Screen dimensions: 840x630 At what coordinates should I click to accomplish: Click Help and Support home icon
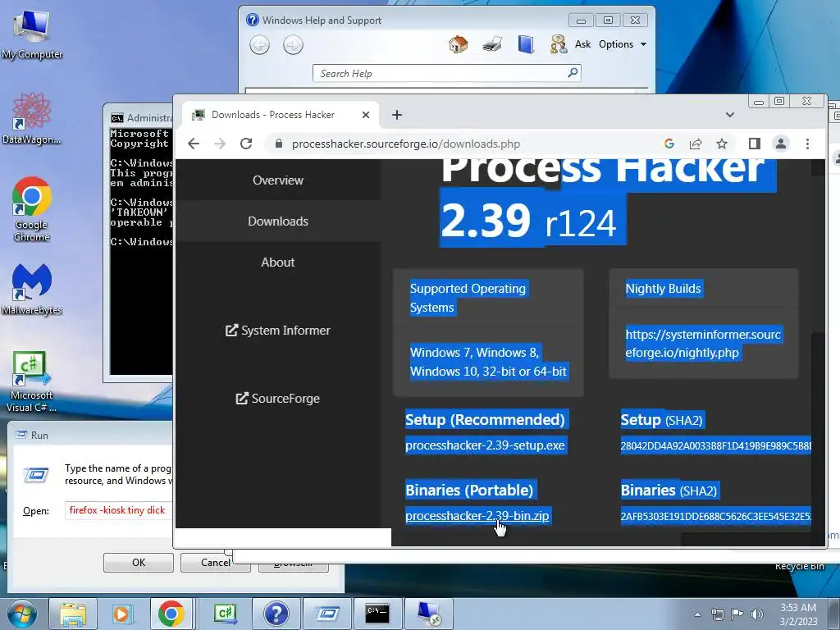(458, 44)
